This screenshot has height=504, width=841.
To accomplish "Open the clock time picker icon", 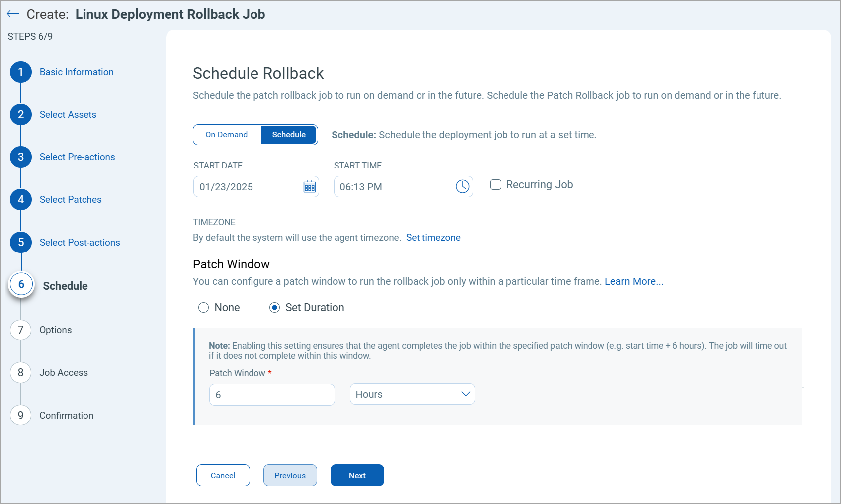I will click(462, 186).
